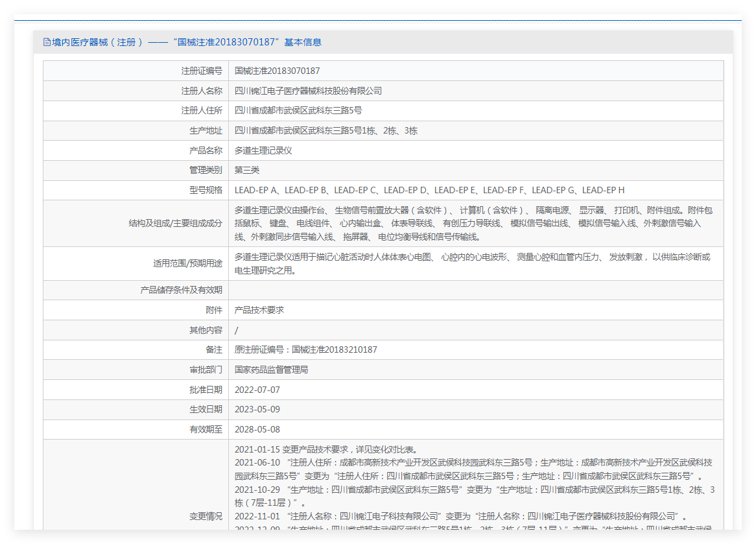Click the 批准日期 label
The width and height of the screenshot is (756, 544).
pyautogui.click(x=206, y=390)
